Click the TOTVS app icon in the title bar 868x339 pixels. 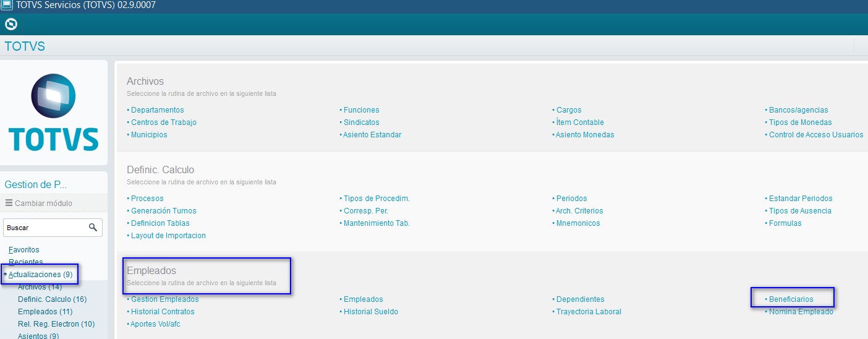pyautogui.click(x=6, y=6)
